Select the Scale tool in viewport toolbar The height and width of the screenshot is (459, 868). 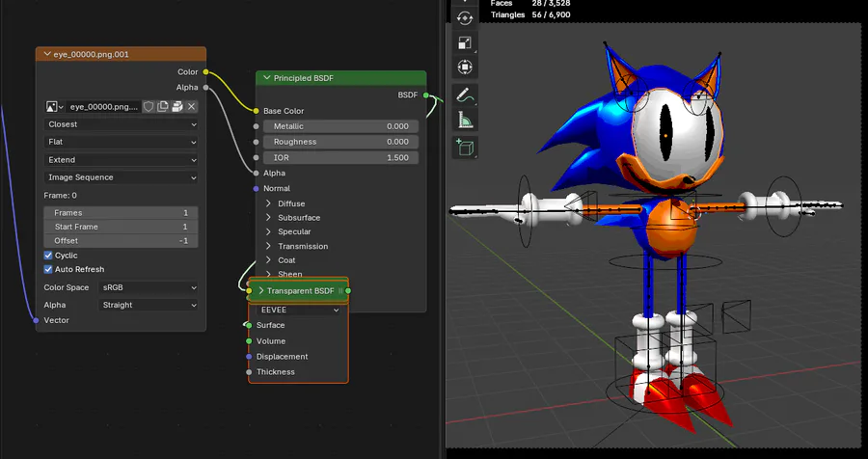(x=465, y=43)
